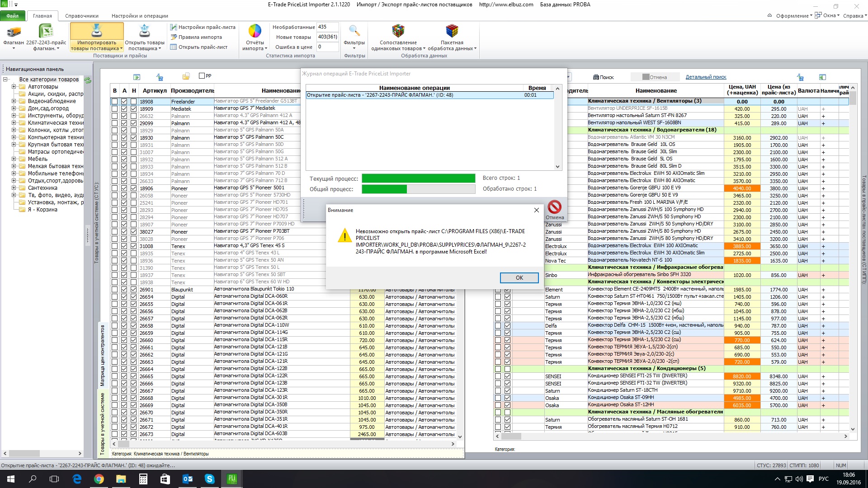Viewport: 868px width, 488px height.
Task: Open Настройки прайс-листа settings
Action: pos(203,27)
